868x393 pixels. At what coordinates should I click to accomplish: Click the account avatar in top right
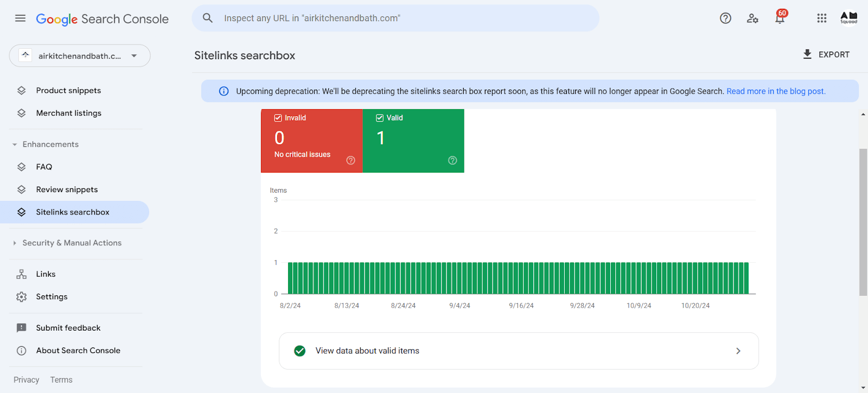coord(848,18)
